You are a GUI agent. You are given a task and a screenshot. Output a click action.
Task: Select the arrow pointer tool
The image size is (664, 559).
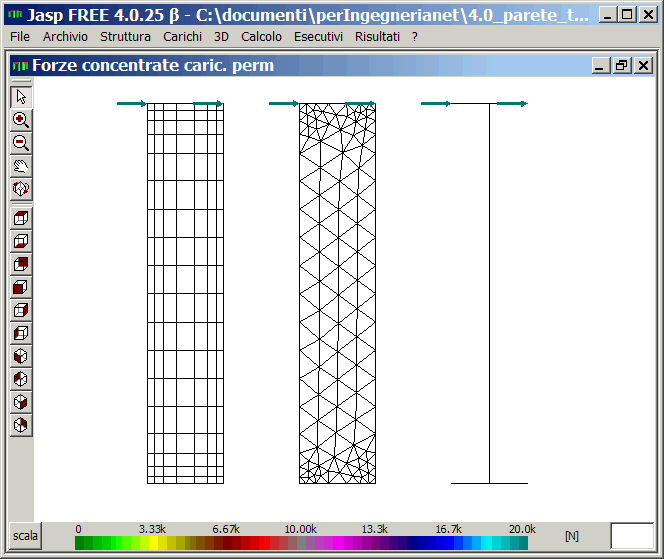(x=21, y=97)
